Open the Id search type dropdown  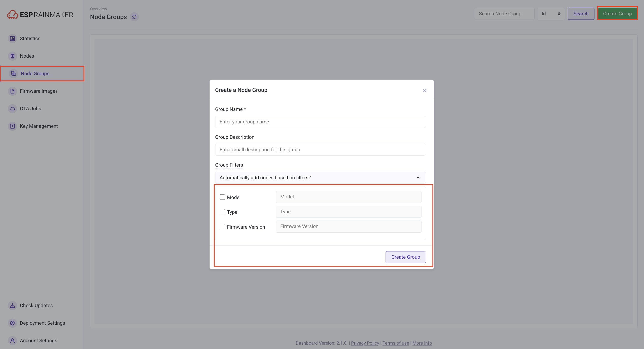[551, 14]
